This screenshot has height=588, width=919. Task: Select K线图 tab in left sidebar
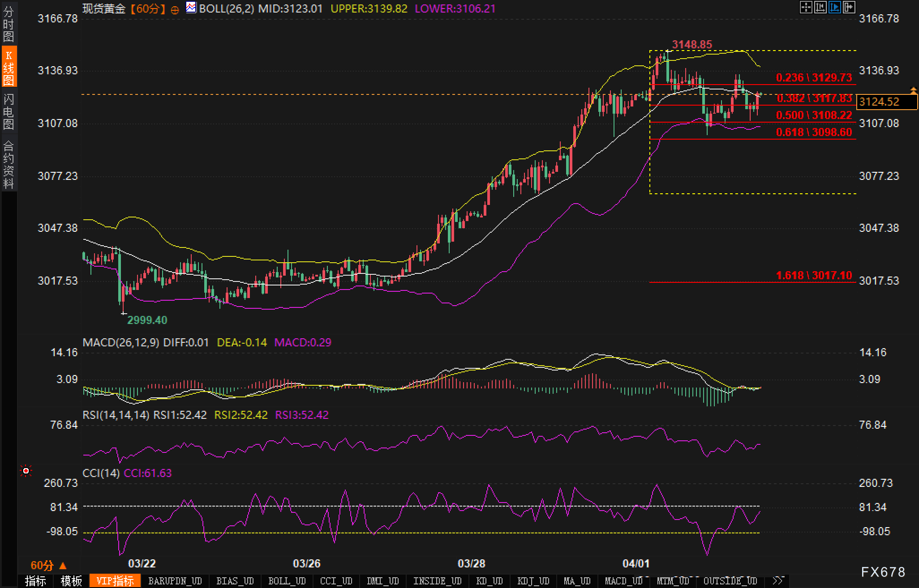[9, 67]
